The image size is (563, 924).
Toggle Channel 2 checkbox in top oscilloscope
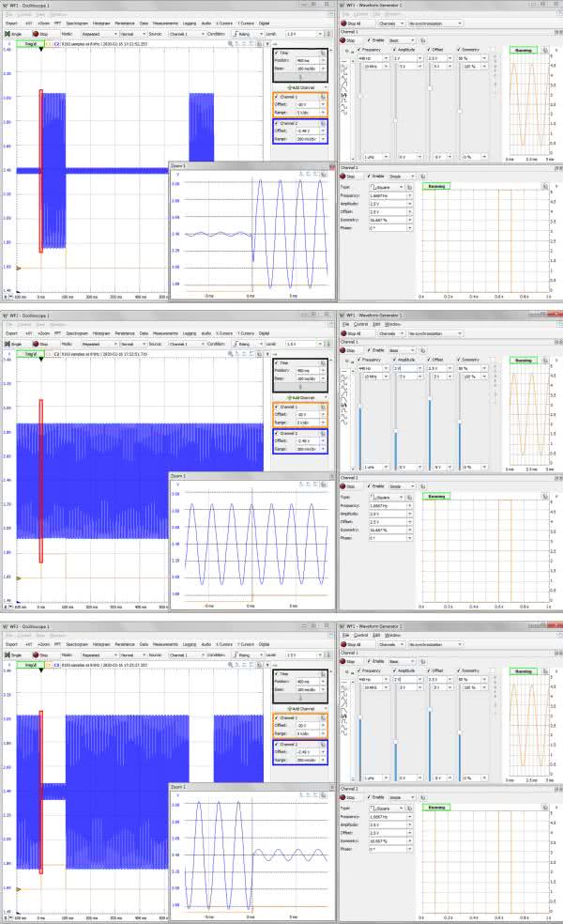275,121
